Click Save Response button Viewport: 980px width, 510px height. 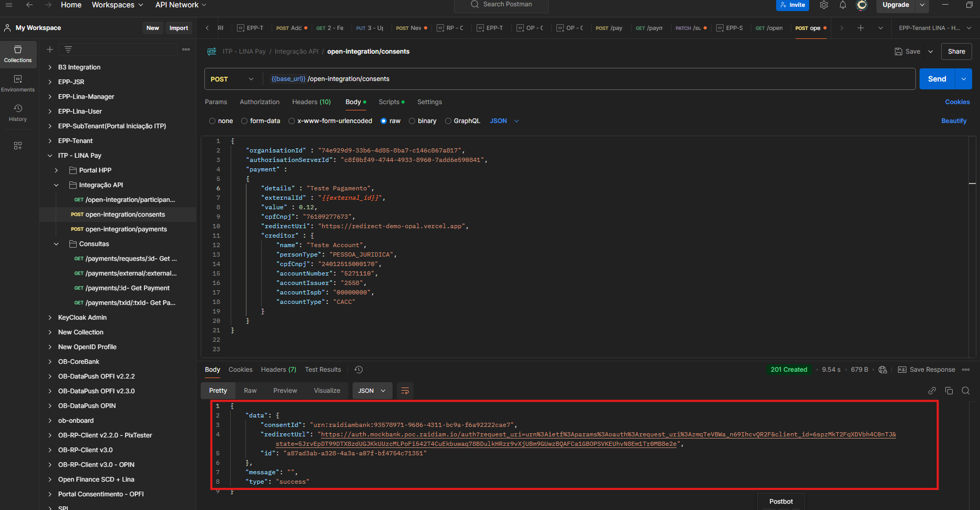926,370
